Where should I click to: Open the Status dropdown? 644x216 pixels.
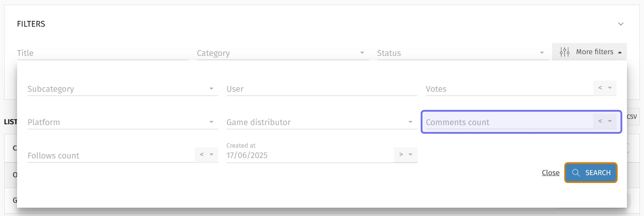463,53
